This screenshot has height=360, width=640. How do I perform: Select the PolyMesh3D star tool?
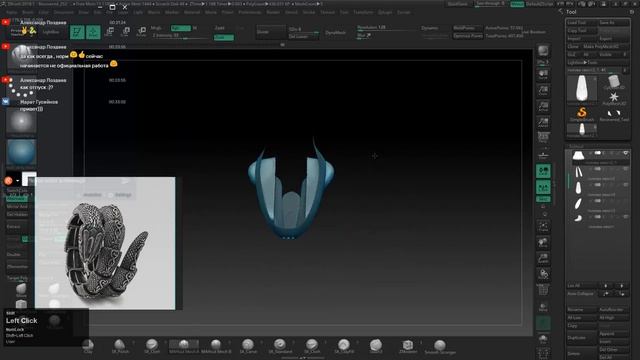point(613,98)
